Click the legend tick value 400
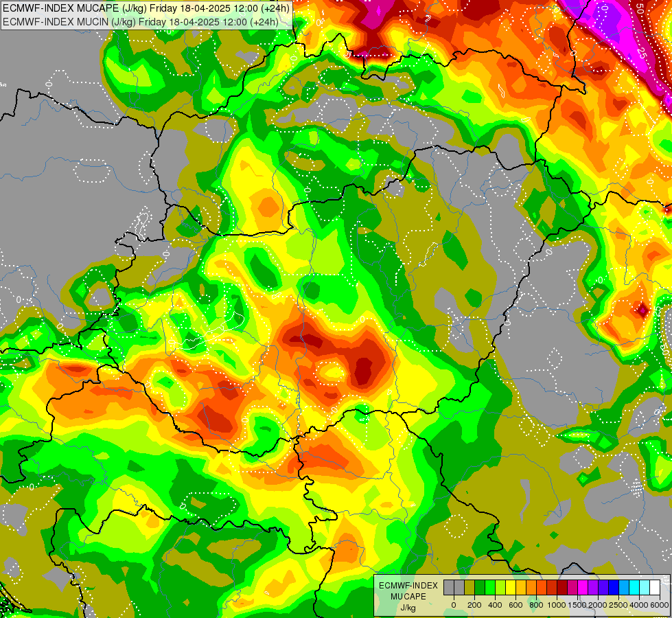The width and height of the screenshot is (672, 618). click(x=496, y=605)
